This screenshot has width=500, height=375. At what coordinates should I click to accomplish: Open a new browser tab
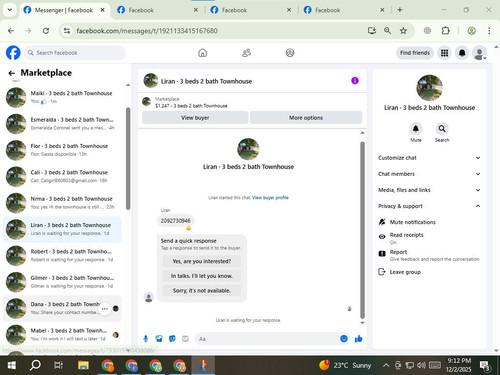point(400,10)
